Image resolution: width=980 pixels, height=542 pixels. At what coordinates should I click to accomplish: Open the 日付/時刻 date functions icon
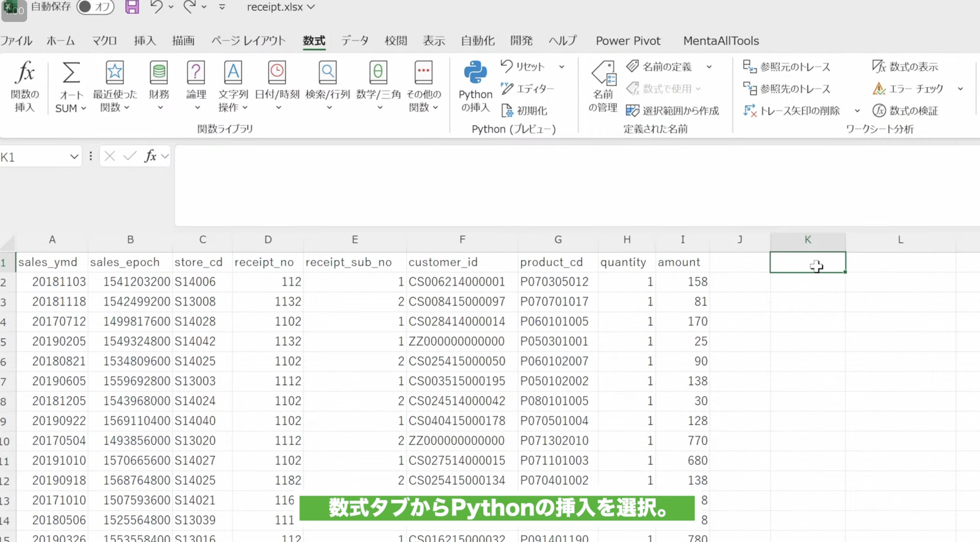click(x=277, y=72)
